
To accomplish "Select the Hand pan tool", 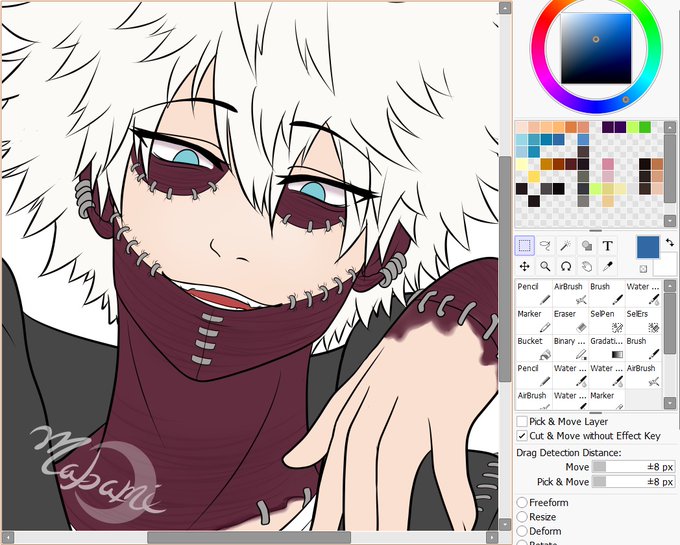I will pos(587,266).
